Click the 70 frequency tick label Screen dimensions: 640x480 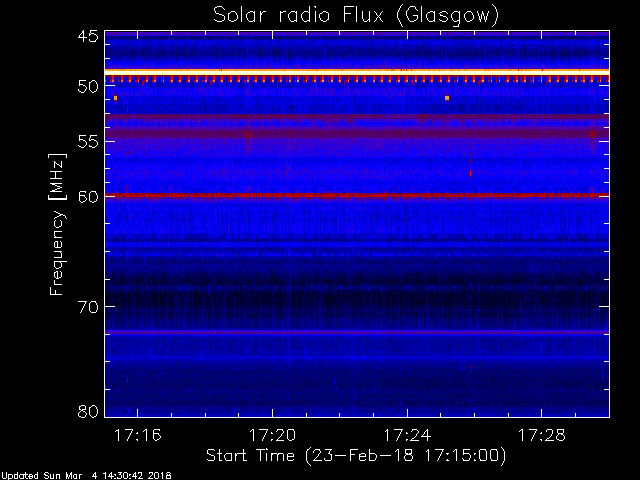[x=88, y=307]
